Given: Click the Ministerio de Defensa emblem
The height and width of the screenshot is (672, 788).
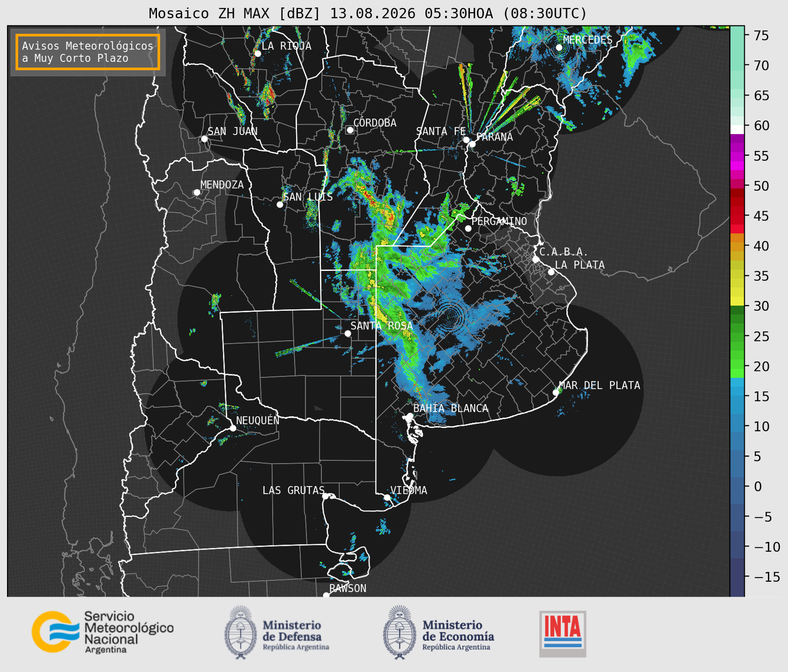Looking at the screenshot, I should coord(241,632).
